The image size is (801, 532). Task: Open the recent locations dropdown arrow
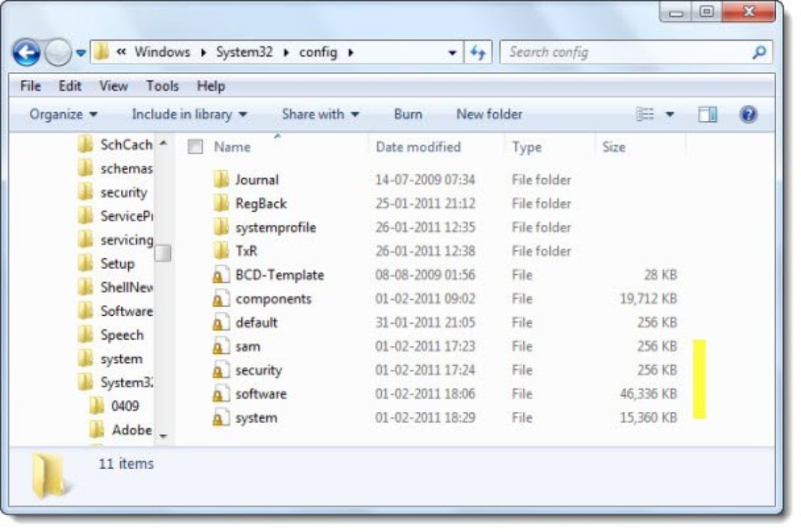(x=80, y=53)
